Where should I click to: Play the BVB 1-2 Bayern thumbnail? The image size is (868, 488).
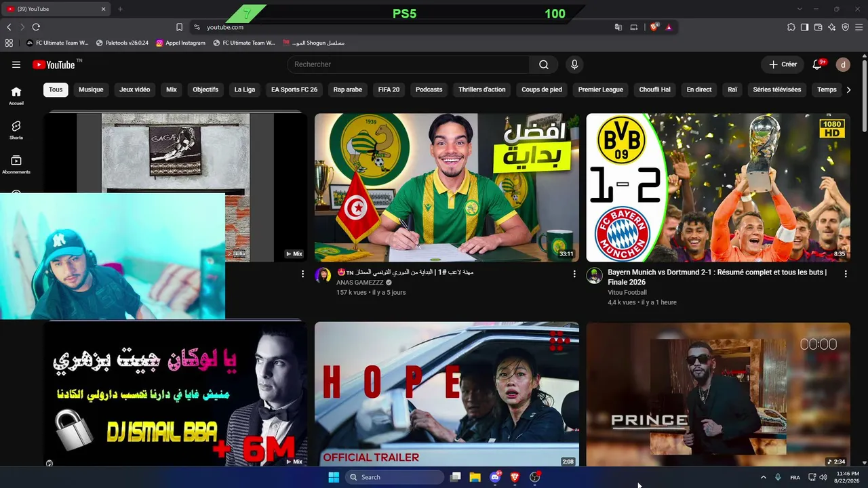pyautogui.click(x=718, y=188)
